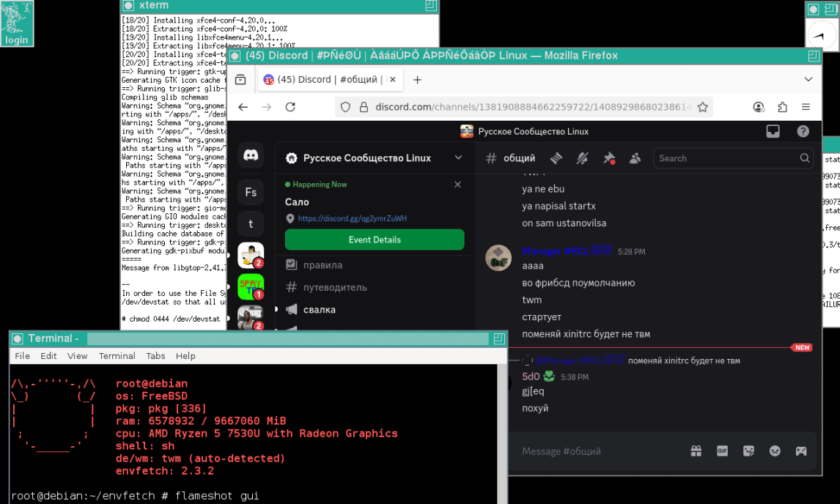This screenshot has height=504, width=840.
Task: Open the green SPRY server icon
Action: pos(251,286)
